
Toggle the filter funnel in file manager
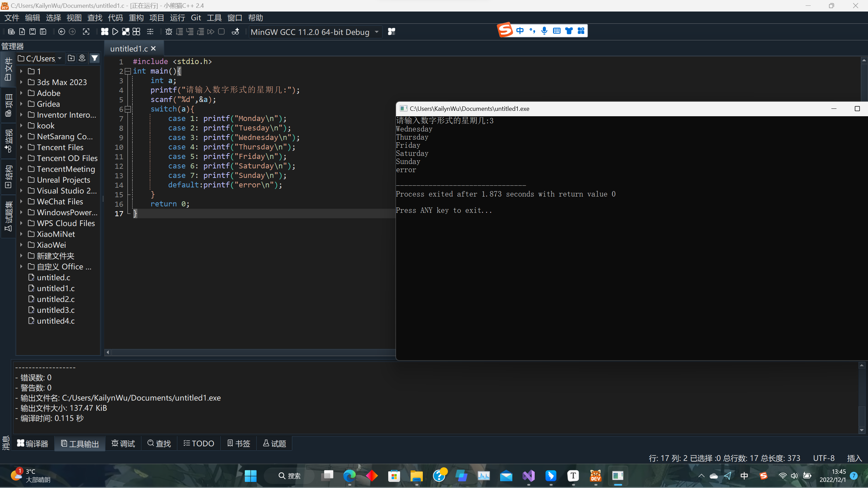point(95,58)
